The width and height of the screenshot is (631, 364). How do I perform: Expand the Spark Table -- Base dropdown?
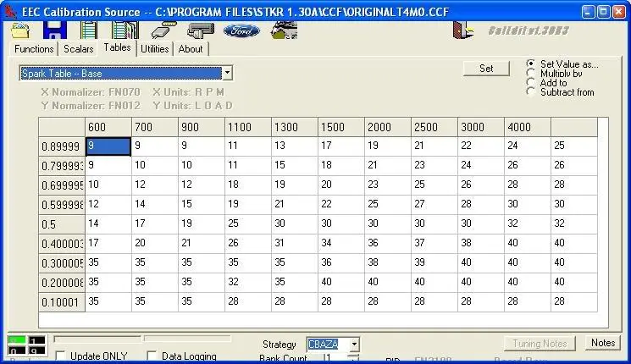point(227,73)
